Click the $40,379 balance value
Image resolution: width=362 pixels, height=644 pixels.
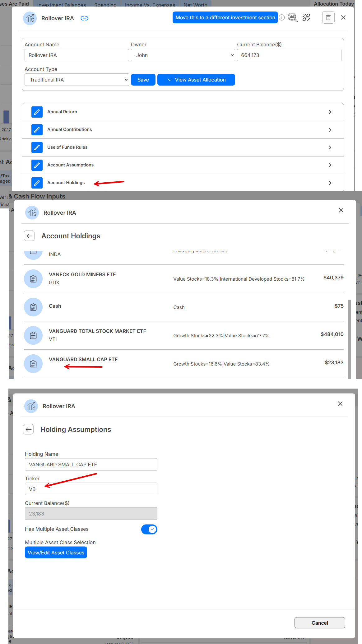coord(333,278)
